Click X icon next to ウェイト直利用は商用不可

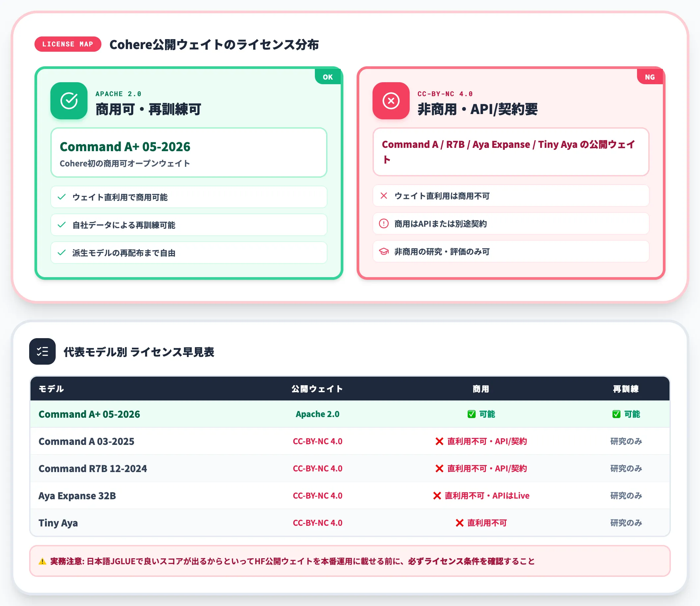(x=384, y=196)
